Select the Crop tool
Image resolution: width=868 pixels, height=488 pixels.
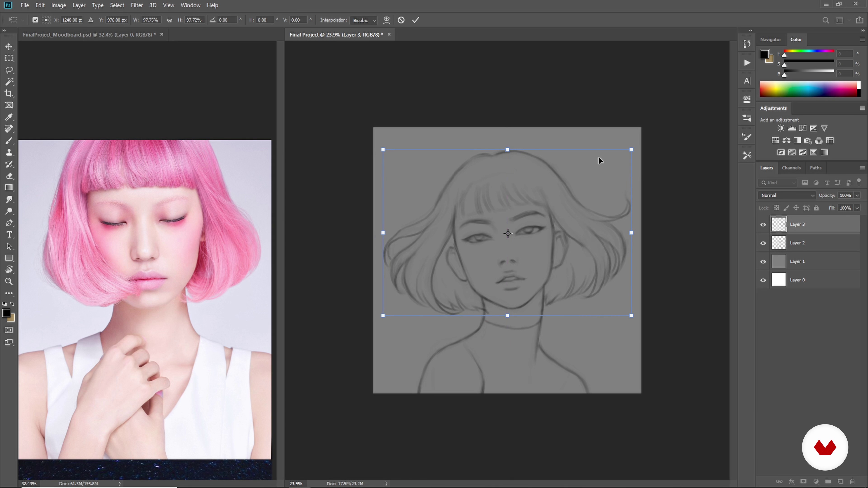pyautogui.click(x=9, y=94)
